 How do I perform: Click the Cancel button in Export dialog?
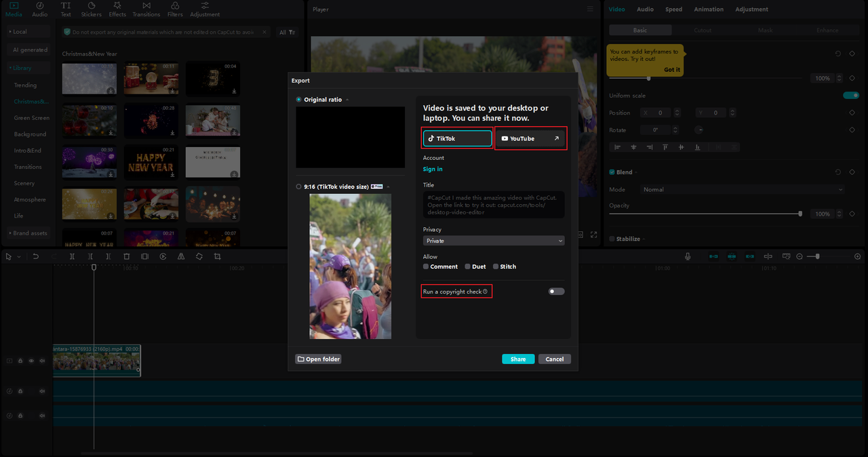point(555,359)
